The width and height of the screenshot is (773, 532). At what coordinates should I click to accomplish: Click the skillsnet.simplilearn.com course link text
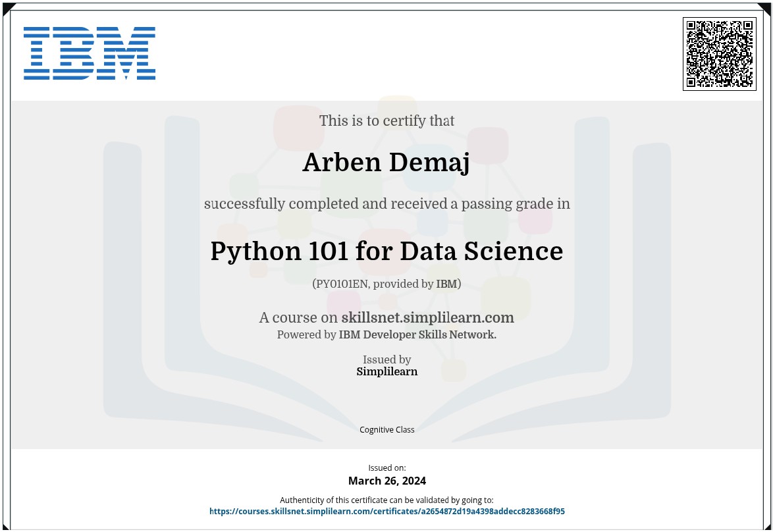(x=427, y=317)
